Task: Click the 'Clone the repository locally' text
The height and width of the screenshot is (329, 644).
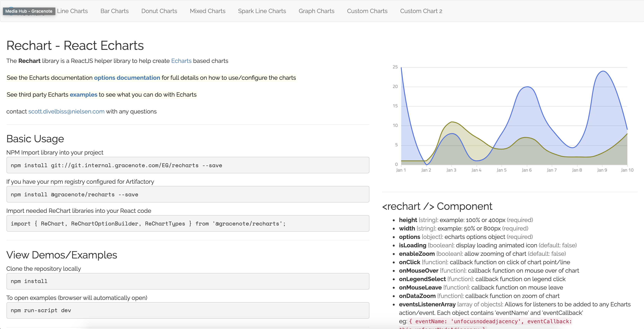Action: pos(44,269)
